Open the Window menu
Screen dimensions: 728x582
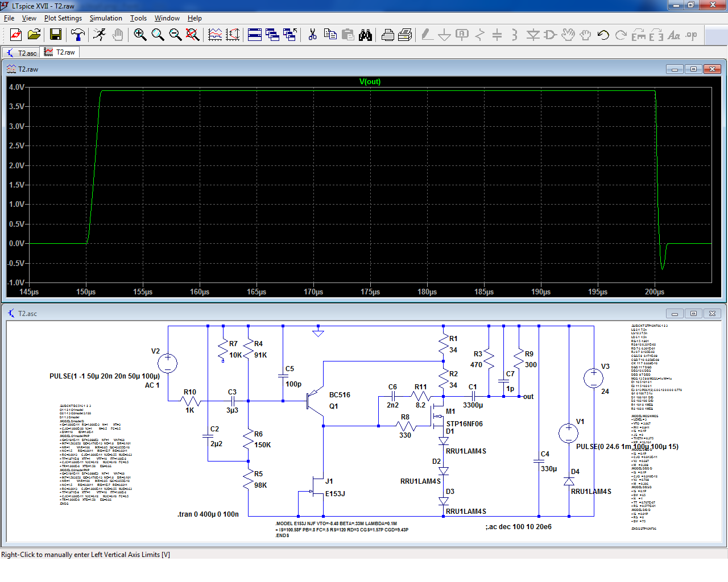pyautogui.click(x=167, y=18)
